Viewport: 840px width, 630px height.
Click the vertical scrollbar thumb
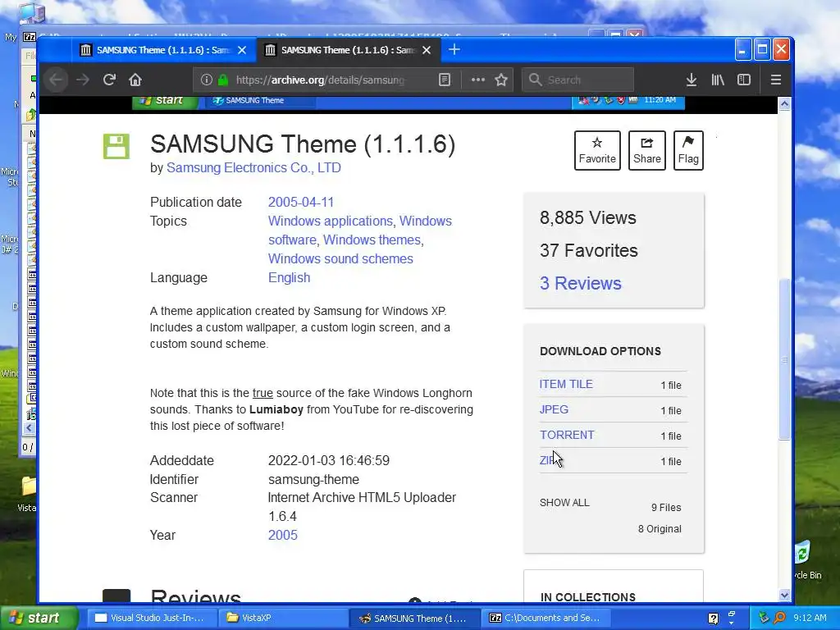pyautogui.click(x=784, y=359)
